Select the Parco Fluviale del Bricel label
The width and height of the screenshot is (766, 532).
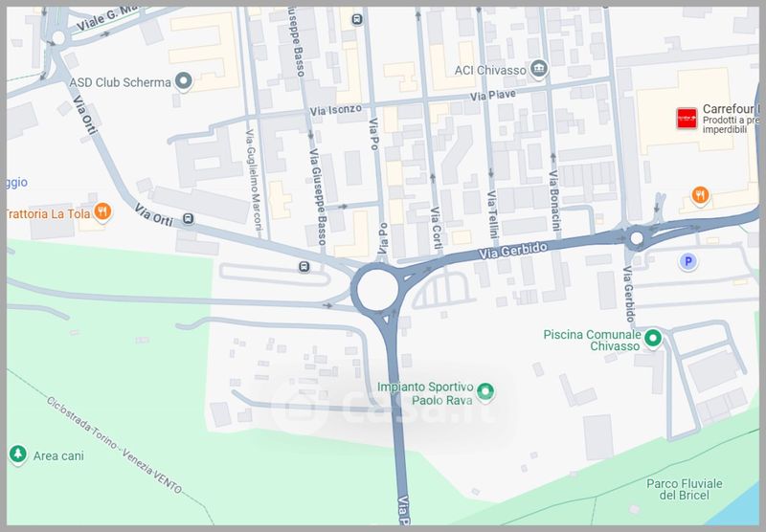coord(685,489)
